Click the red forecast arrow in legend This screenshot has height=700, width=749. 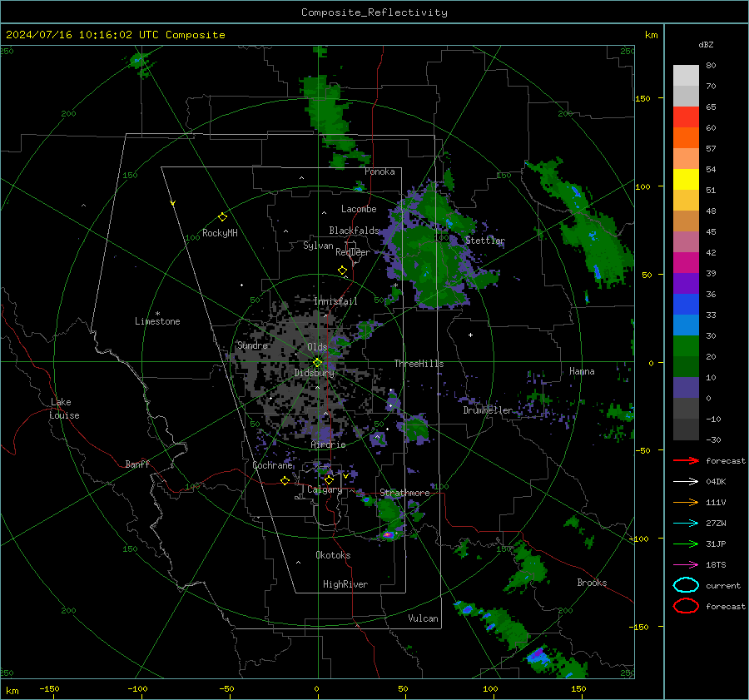(686, 460)
